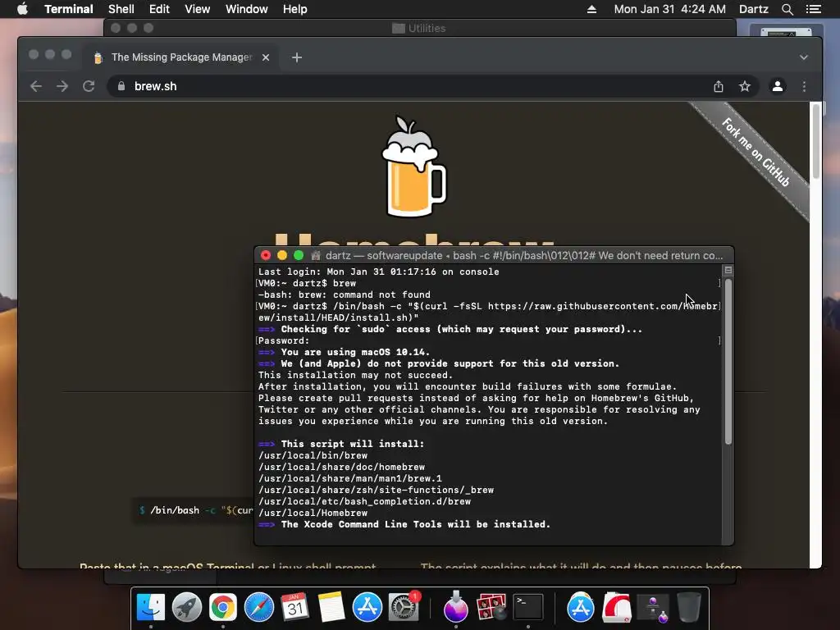Image resolution: width=840 pixels, height=630 pixels.
Task: Go forward in the browser
Action: (x=62, y=86)
